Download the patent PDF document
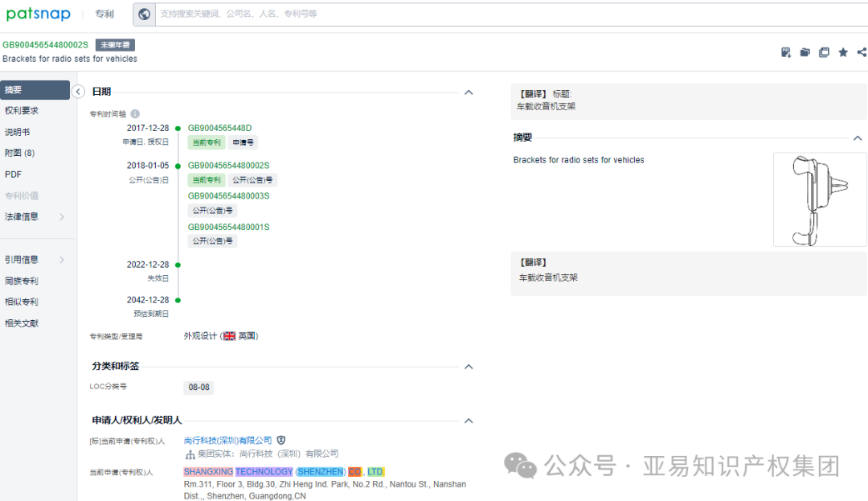The height and width of the screenshot is (501, 868). (785, 51)
